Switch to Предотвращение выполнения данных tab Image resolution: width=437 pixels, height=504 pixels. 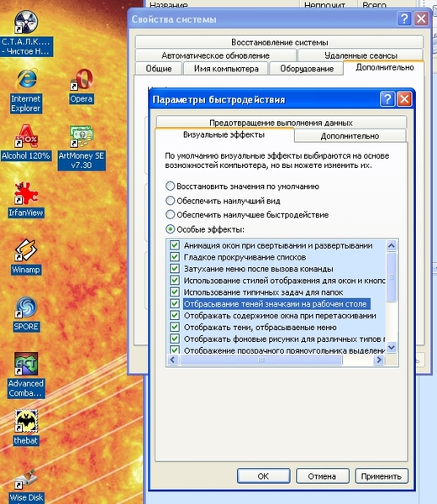pos(281,123)
